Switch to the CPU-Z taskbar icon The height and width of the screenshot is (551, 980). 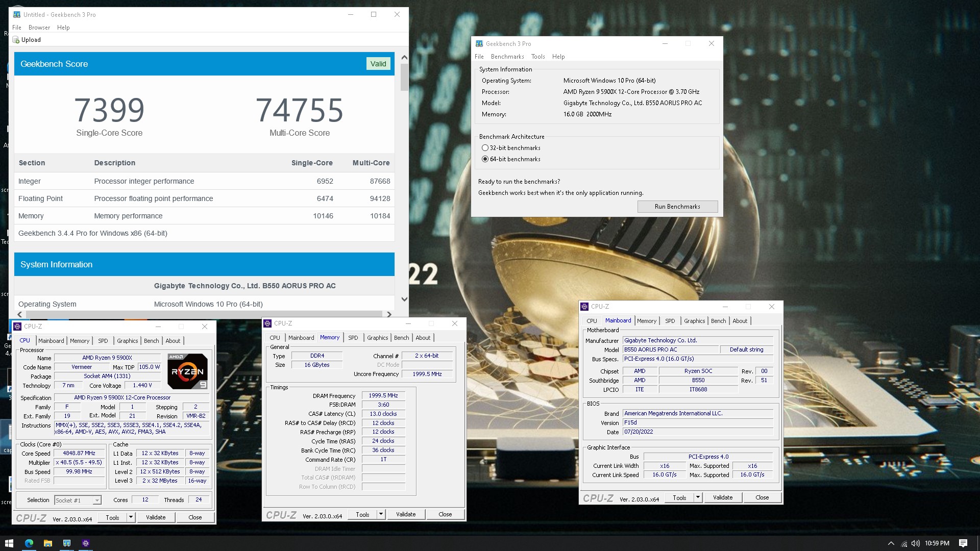[86, 543]
